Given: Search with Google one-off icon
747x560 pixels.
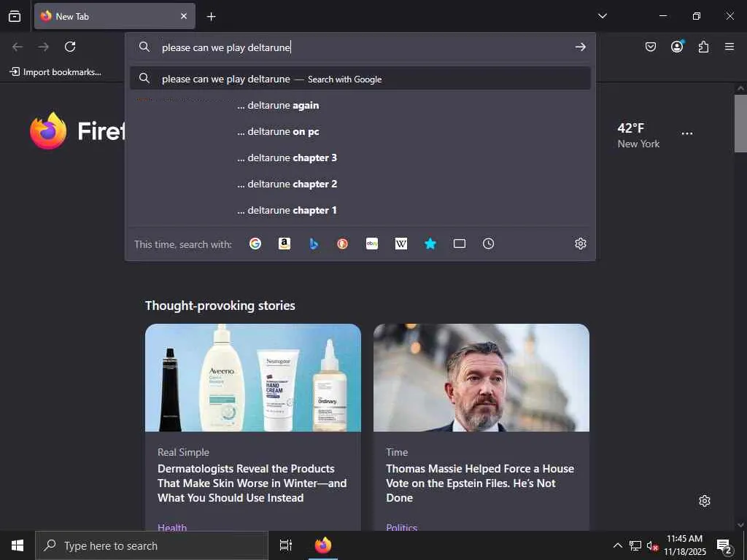Looking at the screenshot, I should point(255,244).
